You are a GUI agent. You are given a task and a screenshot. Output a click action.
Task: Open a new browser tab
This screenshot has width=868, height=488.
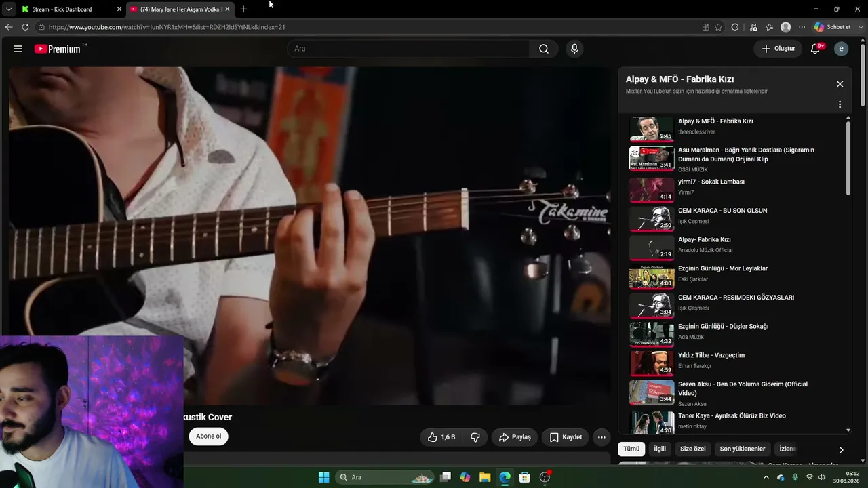click(x=243, y=9)
